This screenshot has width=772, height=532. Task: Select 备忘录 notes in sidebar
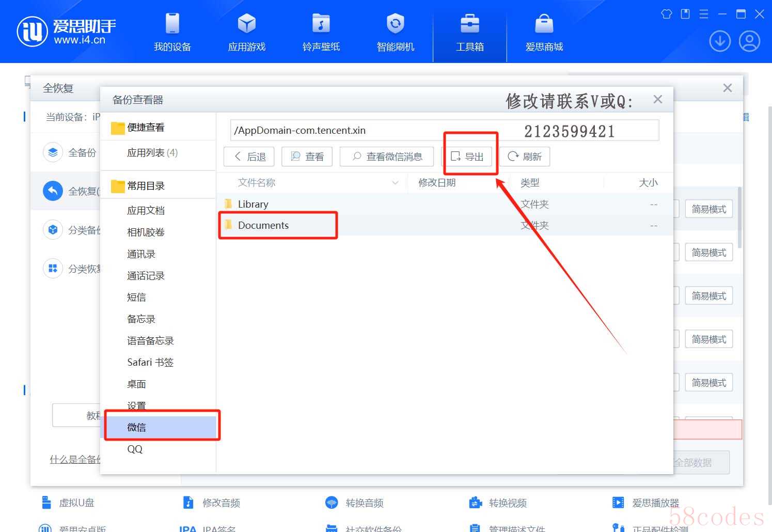[x=141, y=319]
